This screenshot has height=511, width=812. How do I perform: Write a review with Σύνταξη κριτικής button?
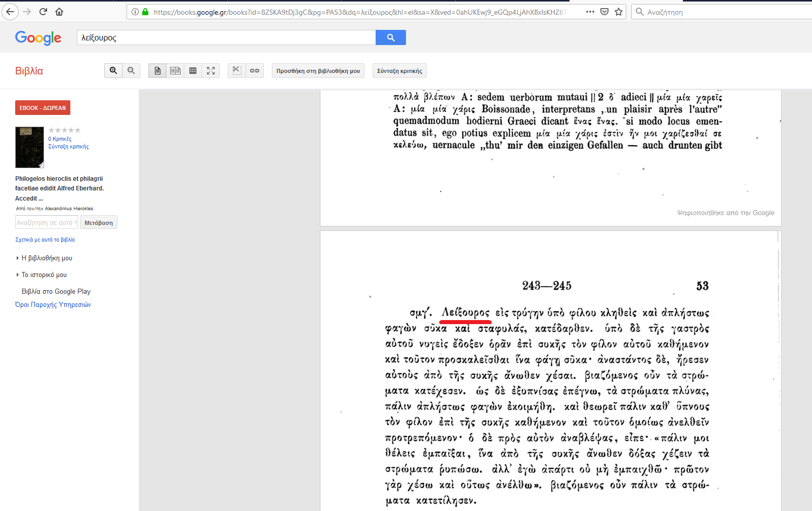[x=399, y=71]
